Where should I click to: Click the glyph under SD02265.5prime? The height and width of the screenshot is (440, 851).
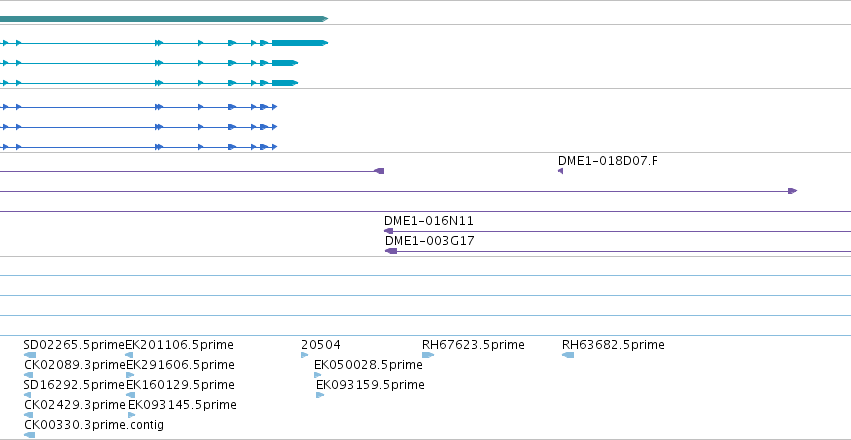[29, 355]
